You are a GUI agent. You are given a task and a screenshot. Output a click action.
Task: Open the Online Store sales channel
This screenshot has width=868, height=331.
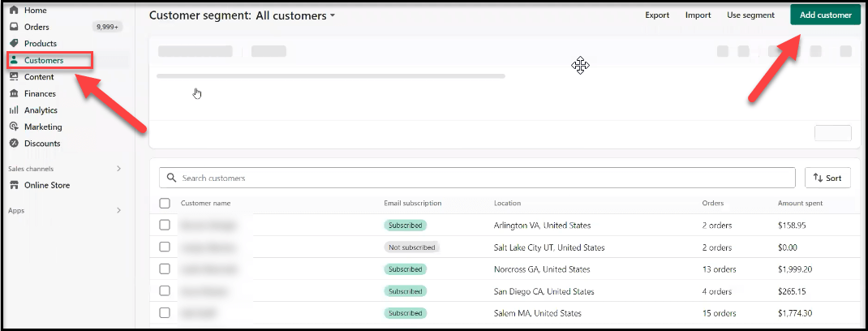(47, 186)
